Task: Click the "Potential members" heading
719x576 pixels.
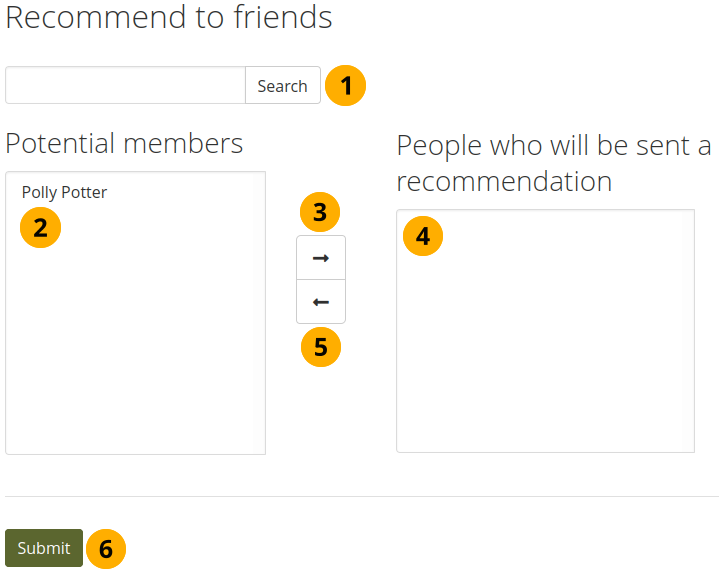Action: pyautogui.click(x=124, y=143)
